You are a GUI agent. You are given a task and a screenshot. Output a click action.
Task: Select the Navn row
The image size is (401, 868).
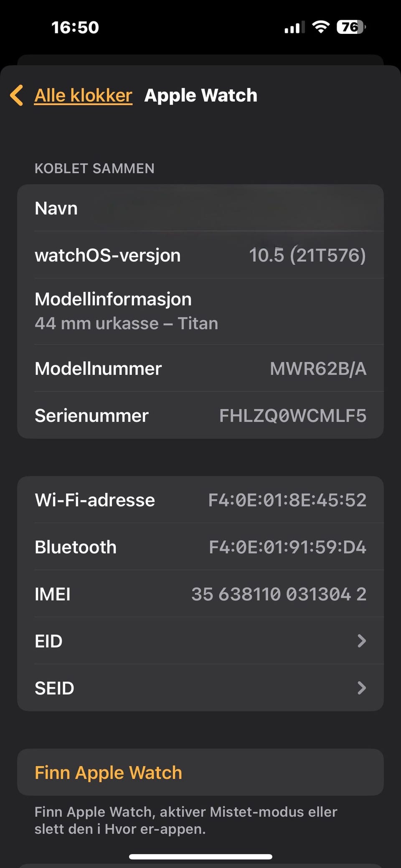tap(200, 208)
